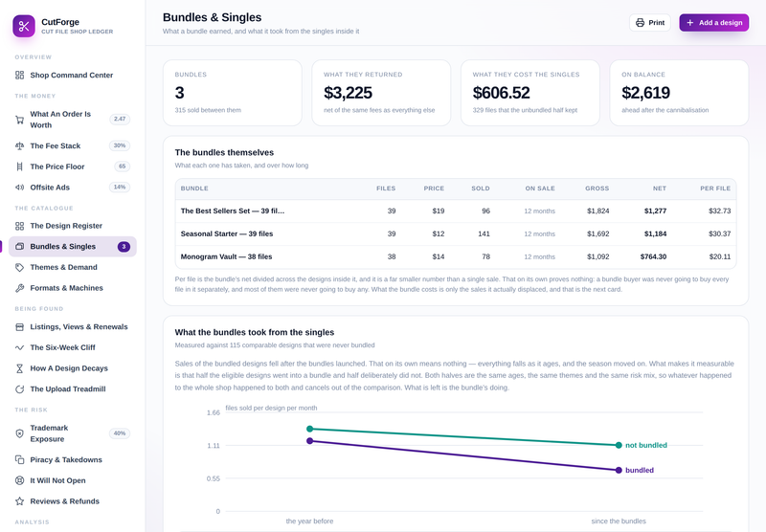Navigate to The Six-Week Cliff

73,347
